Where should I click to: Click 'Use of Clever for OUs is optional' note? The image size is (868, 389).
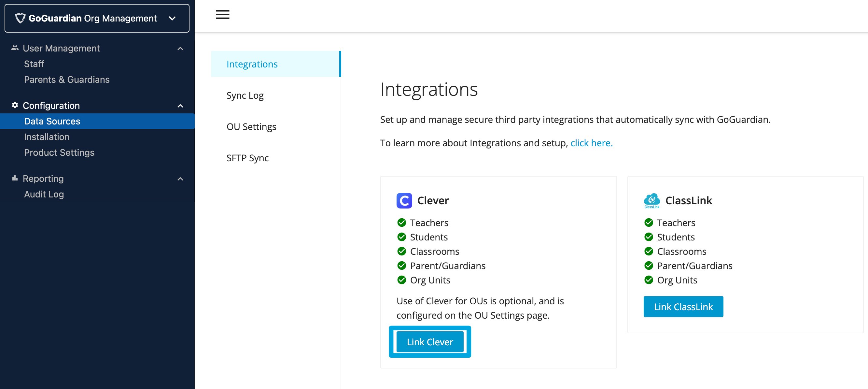(480, 308)
